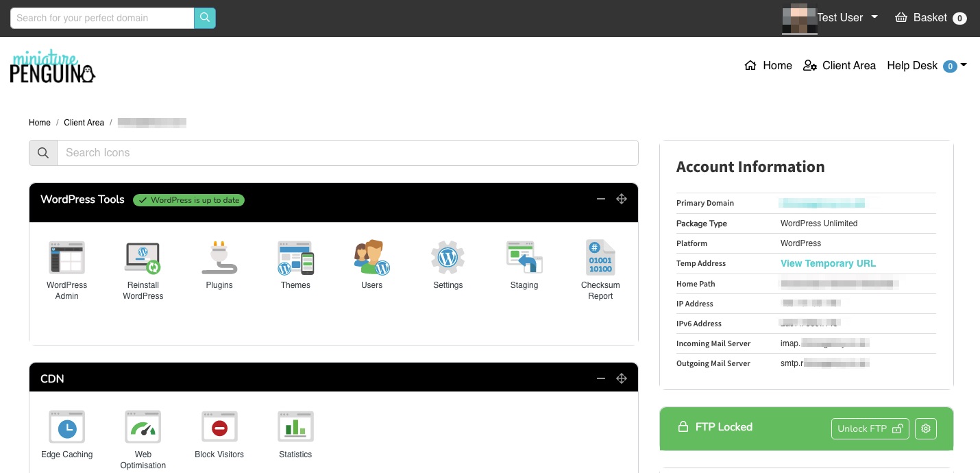
Task: Click the 'WordPress Unlimited' package type value
Action: tap(819, 223)
